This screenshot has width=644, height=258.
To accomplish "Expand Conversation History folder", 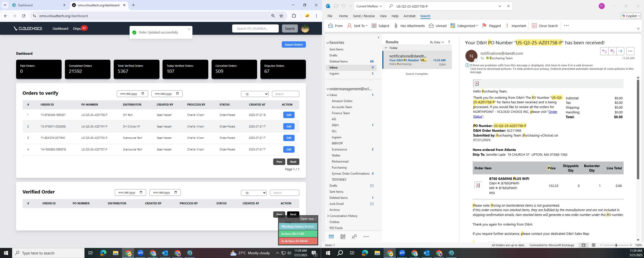I will pyautogui.click(x=328, y=216).
